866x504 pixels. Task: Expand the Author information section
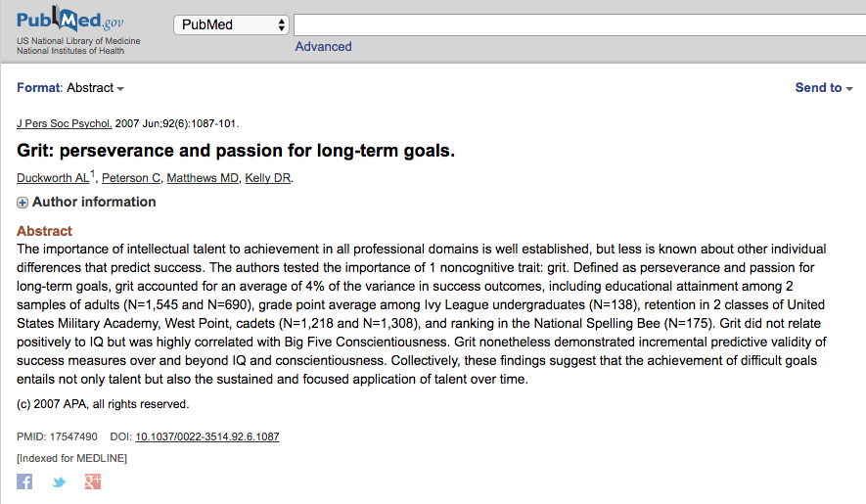23,203
